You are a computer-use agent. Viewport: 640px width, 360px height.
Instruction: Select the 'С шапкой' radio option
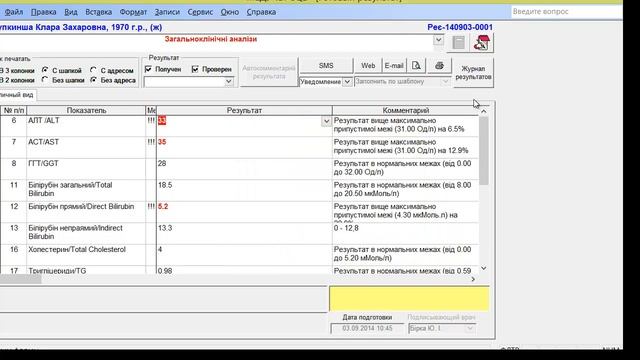click(x=45, y=70)
